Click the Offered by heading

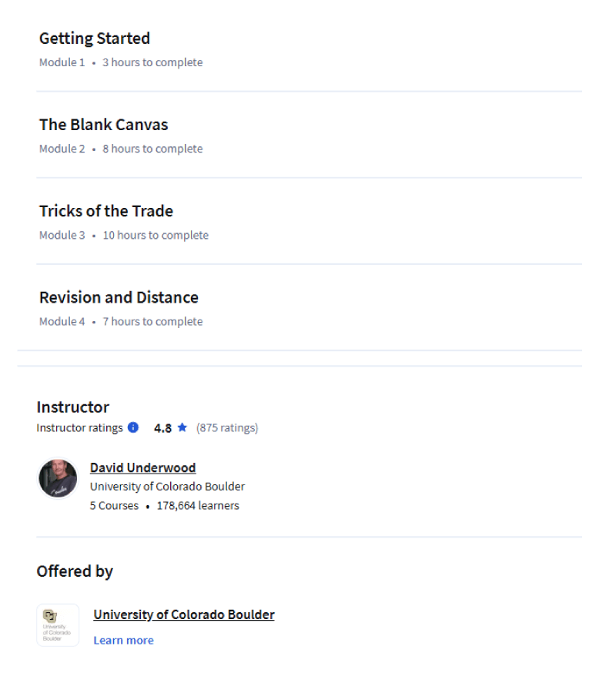[x=75, y=571]
